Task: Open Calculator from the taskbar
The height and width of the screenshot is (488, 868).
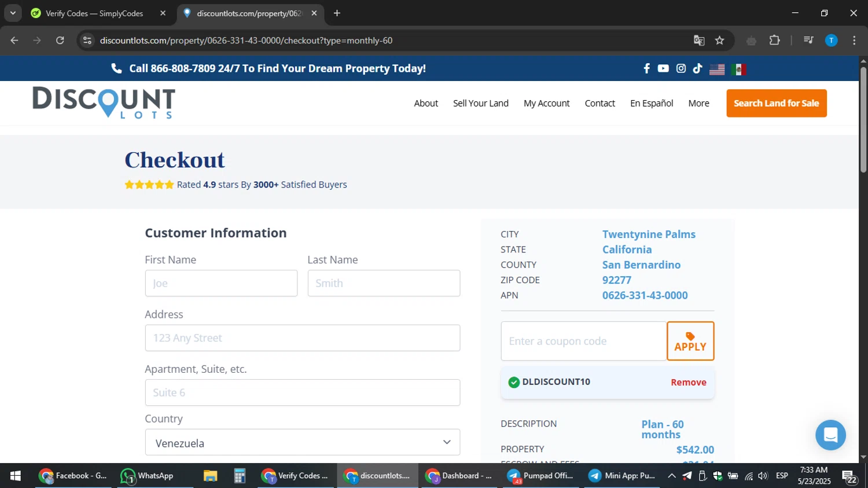Action: tap(240, 476)
